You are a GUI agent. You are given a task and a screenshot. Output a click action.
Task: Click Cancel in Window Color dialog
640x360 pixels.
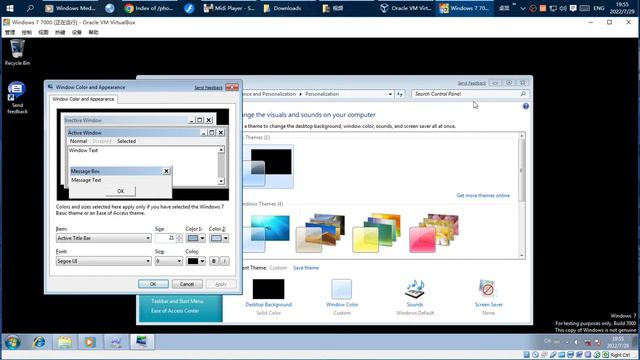[187, 284]
